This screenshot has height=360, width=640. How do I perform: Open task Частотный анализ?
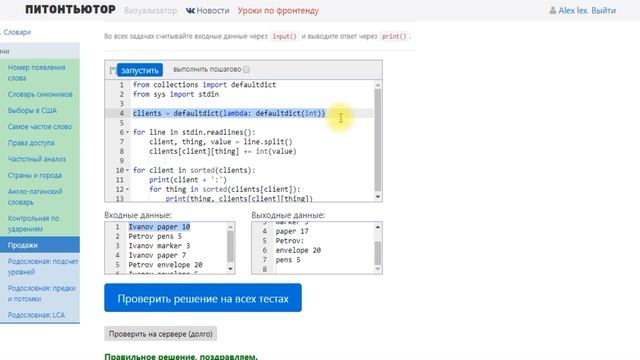36,159
